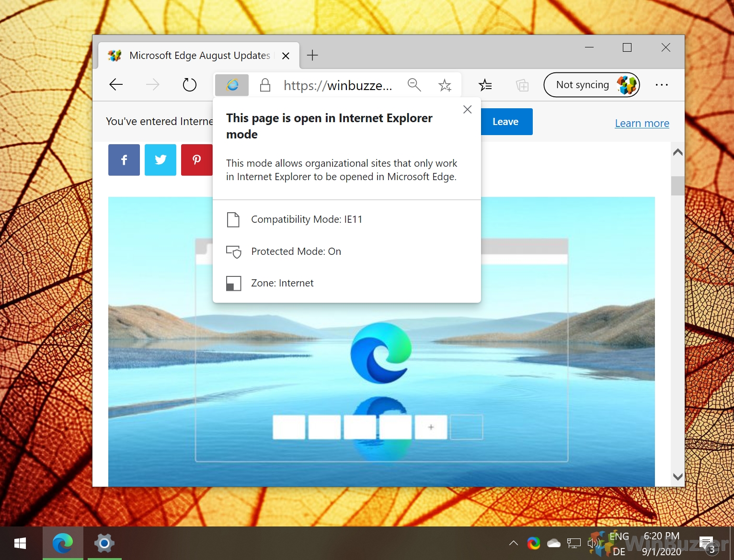The width and height of the screenshot is (734, 560).
Task: Open the Favorites list
Action: 485,85
